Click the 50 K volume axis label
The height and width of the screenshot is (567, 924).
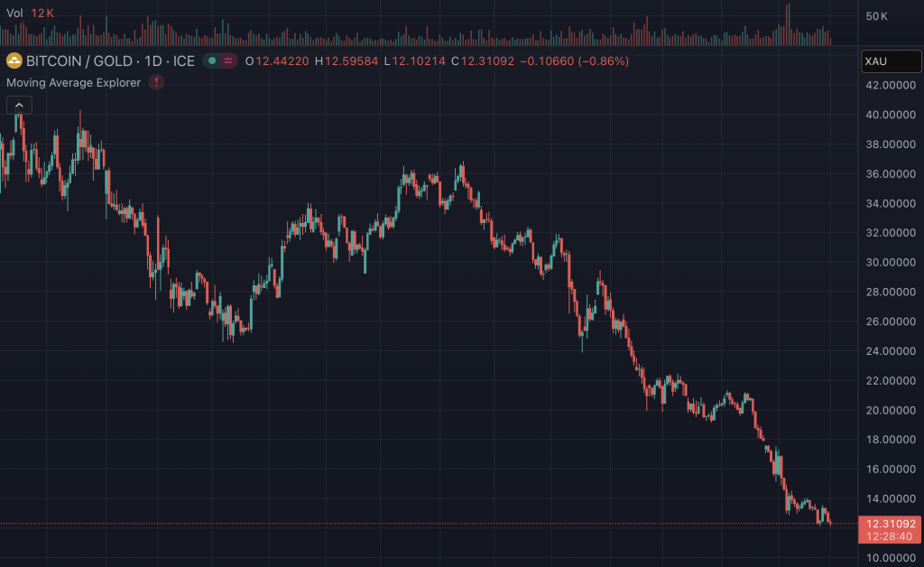(876, 16)
